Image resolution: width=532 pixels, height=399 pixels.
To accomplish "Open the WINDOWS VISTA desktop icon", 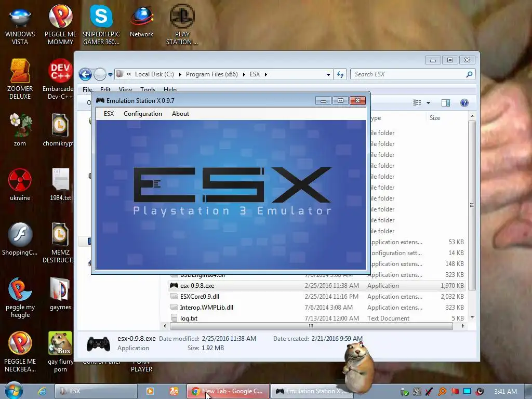I will coord(20,25).
